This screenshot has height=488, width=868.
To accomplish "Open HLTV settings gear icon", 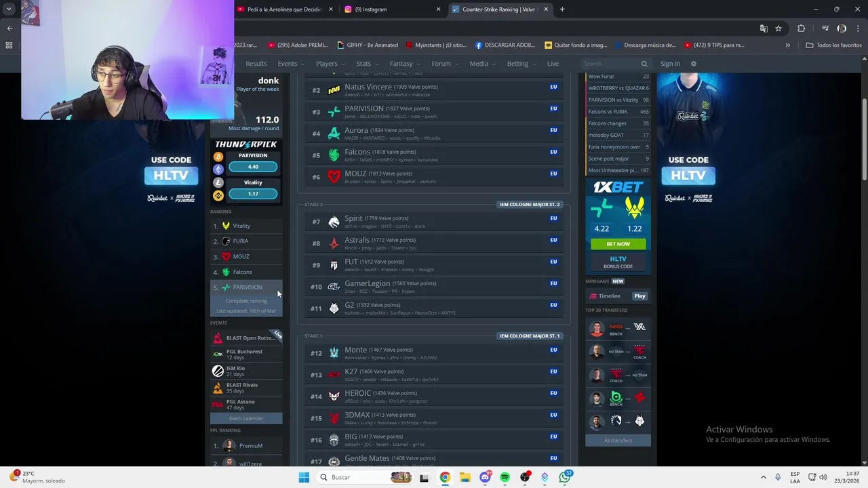I will coord(693,64).
